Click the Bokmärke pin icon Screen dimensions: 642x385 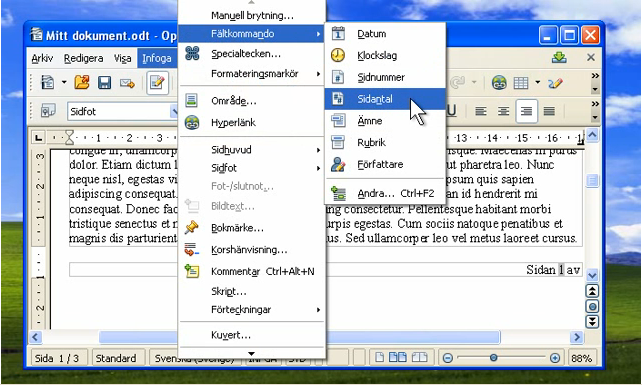192,227
